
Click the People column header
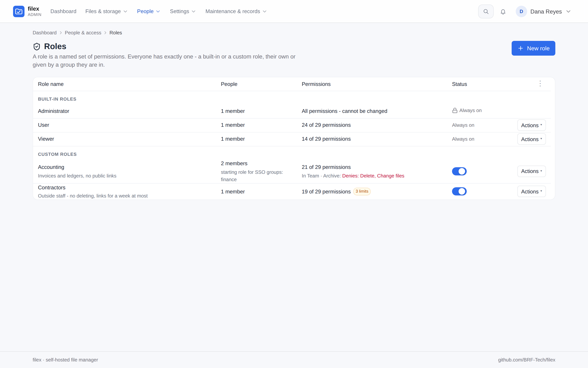(x=229, y=84)
